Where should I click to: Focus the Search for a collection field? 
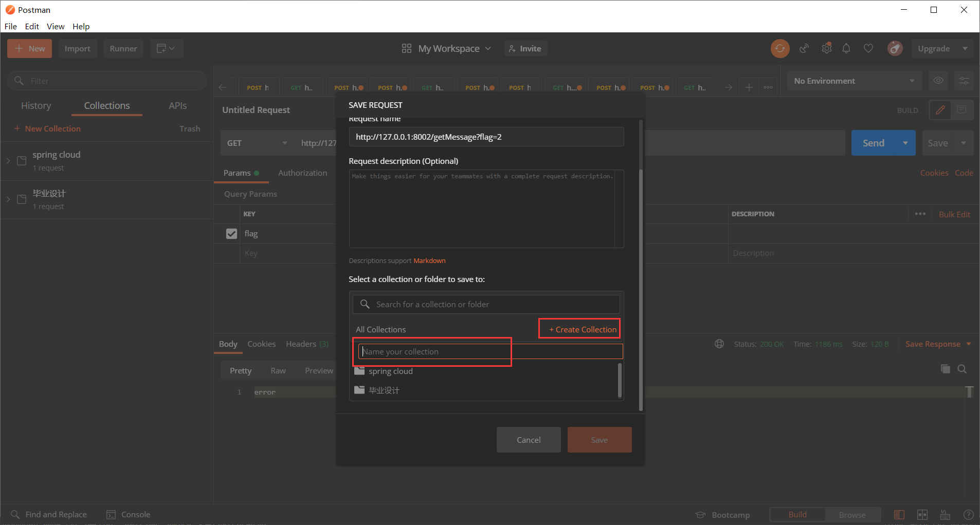tap(486, 304)
